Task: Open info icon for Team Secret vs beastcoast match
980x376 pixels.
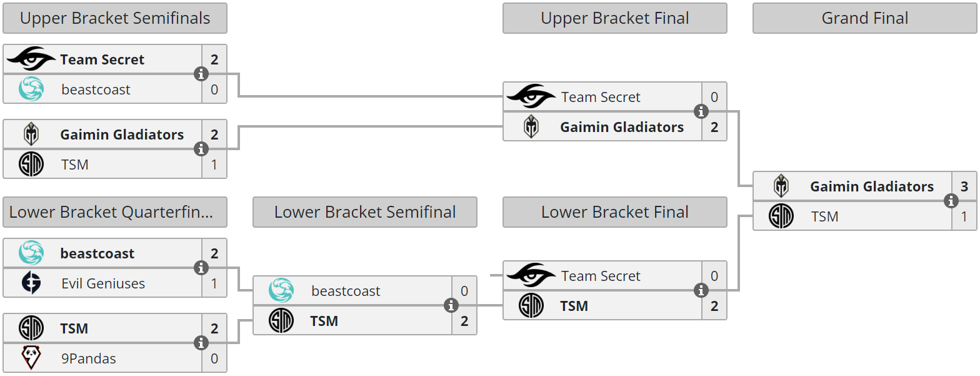Action: click(x=201, y=74)
